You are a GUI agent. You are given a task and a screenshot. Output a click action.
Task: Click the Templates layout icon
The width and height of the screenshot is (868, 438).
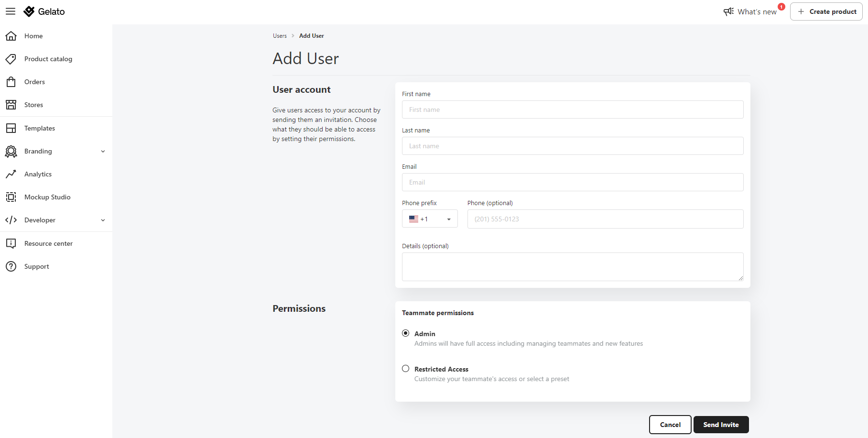click(x=11, y=128)
